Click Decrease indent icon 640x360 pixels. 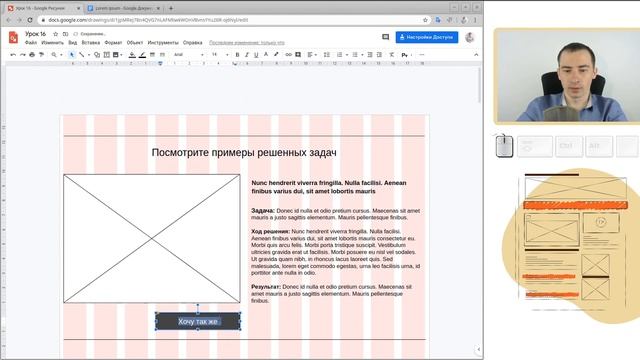click(x=370, y=55)
